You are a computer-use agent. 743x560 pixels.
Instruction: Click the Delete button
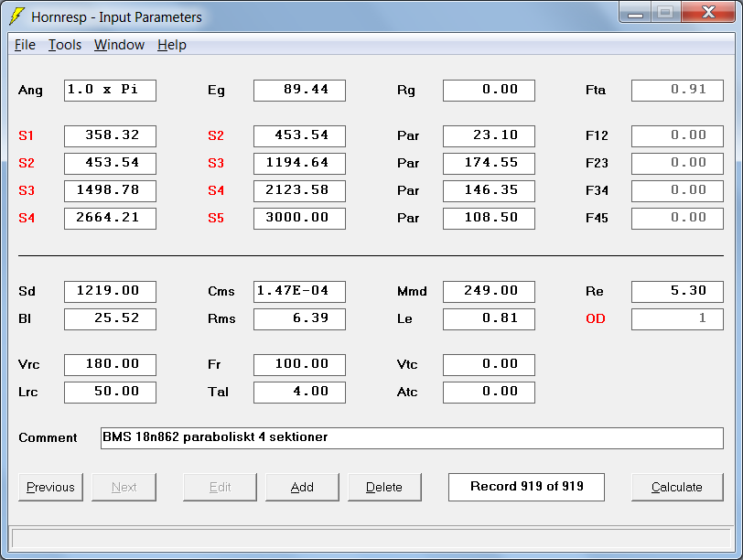tap(384, 487)
